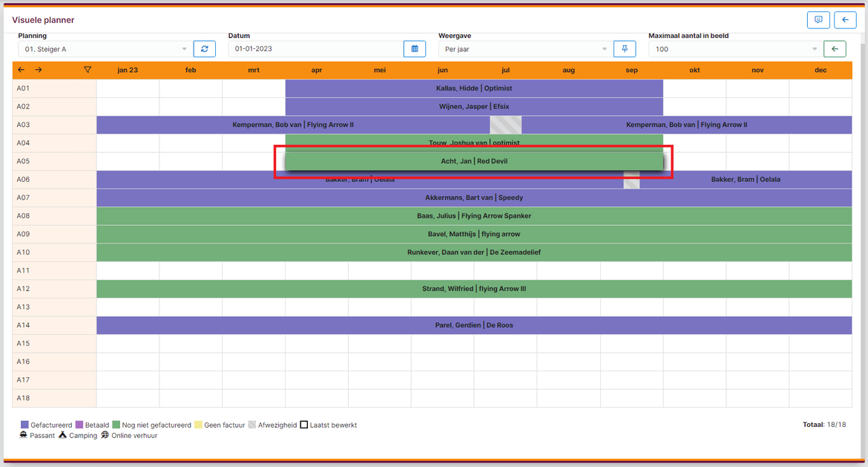Screen dimensions: 868x467
Task: Select the apr month header
Action: click(317, 70)
